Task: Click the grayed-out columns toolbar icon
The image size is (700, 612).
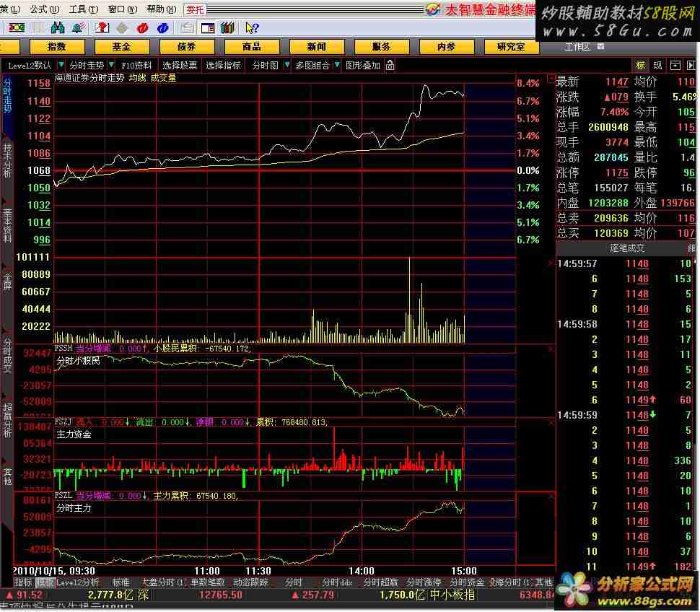Action: (38, 28)
